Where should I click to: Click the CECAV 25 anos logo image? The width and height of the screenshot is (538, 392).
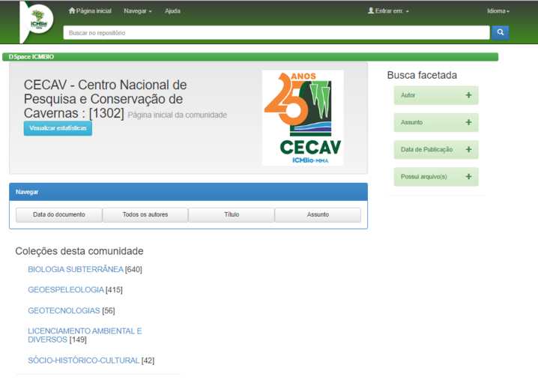[303, 118]
